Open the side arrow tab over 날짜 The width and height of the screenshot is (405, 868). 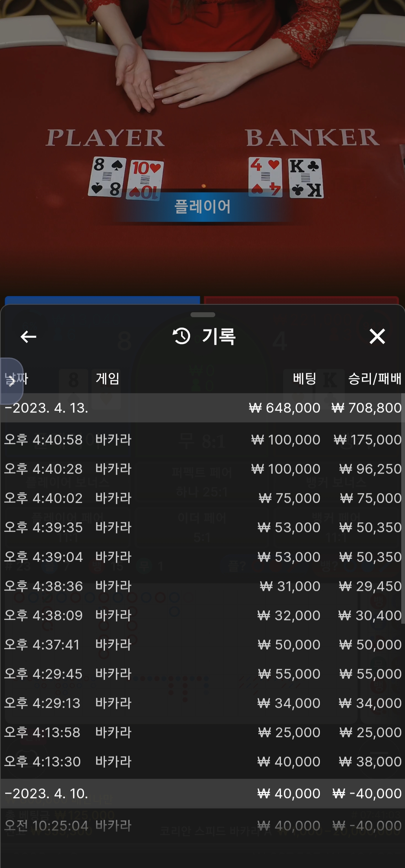[x=12, y=381]
